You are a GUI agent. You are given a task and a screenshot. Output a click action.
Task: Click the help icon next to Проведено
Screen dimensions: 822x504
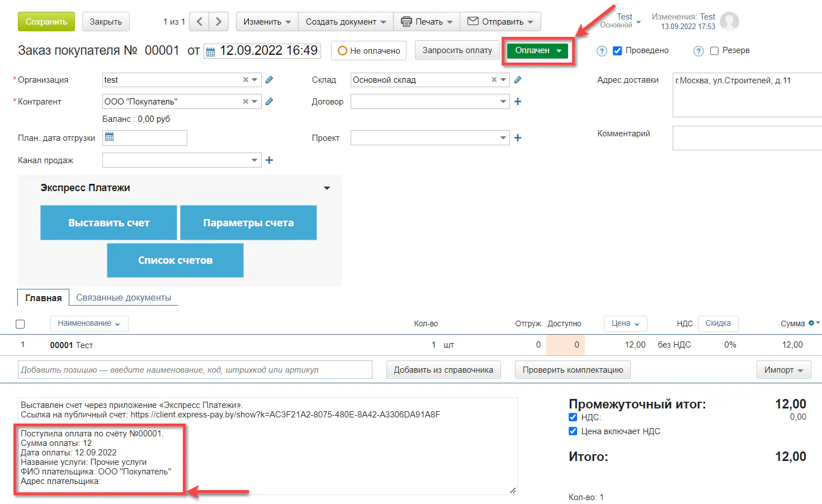tap(602, 51)
